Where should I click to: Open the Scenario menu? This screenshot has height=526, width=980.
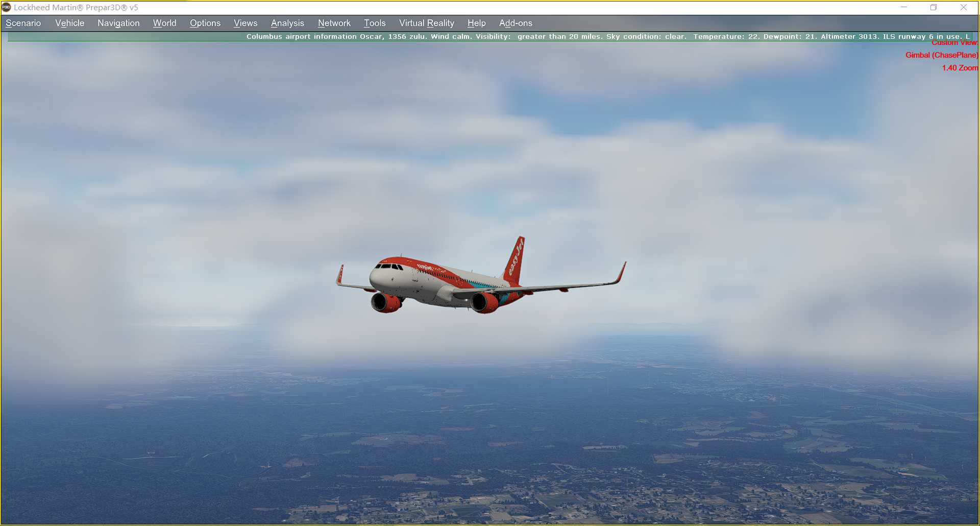[23, 23]
